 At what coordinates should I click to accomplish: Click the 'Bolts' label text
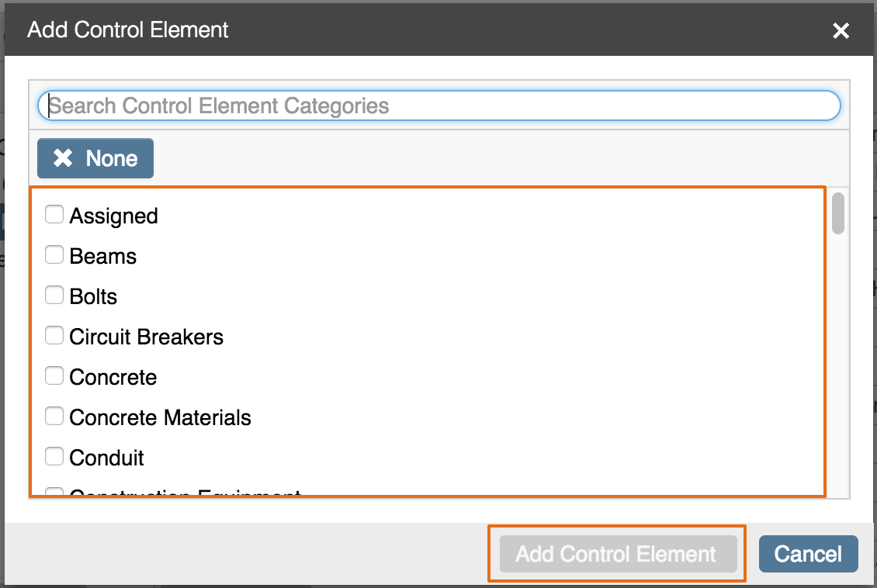point(93,297)
